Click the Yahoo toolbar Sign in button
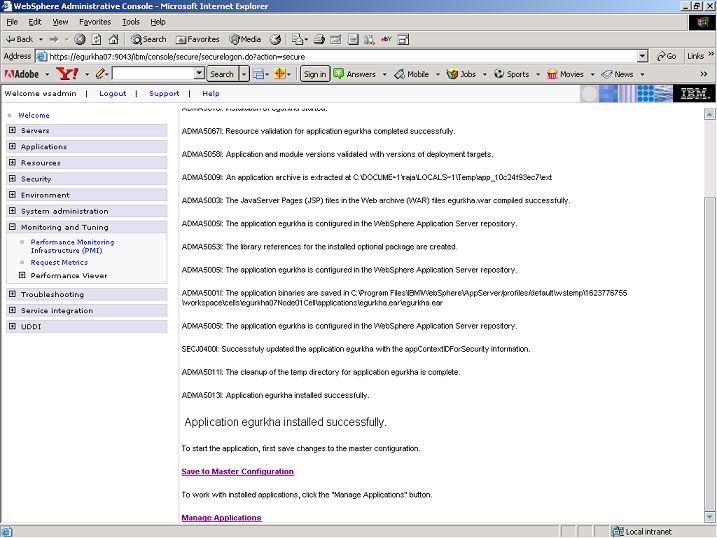 (315, 74)
